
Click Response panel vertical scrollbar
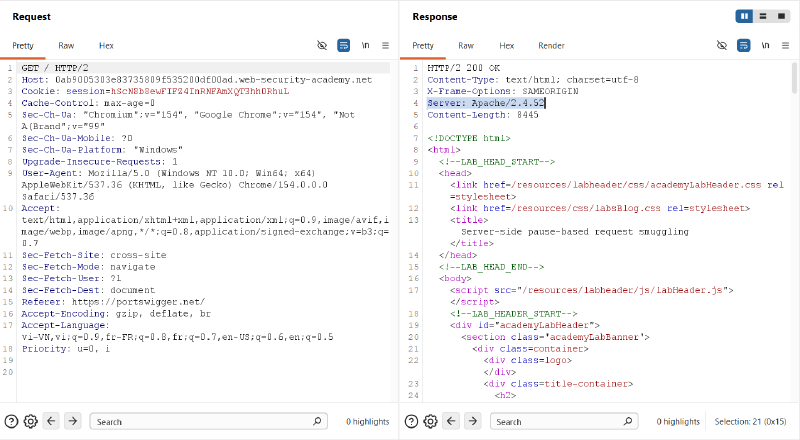coord(794,78)
